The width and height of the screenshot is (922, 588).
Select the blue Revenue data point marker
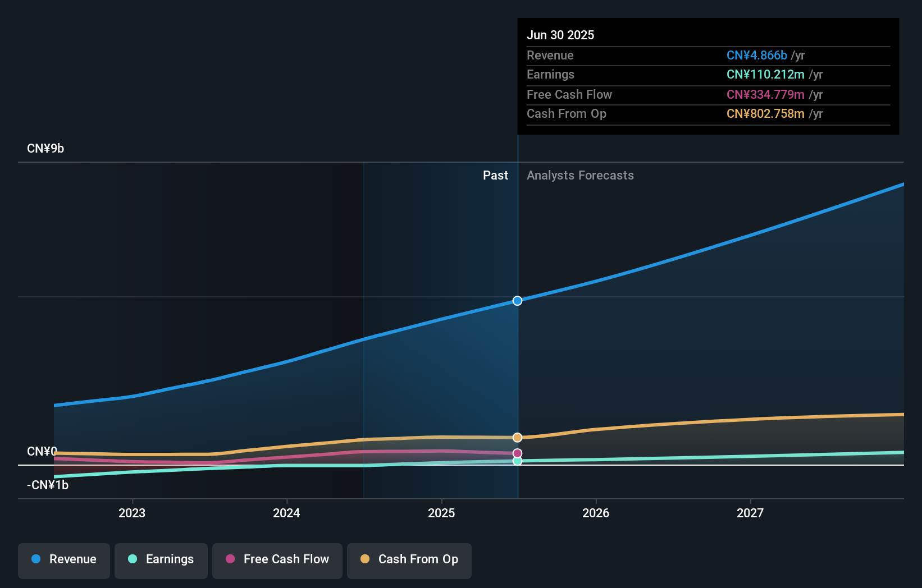tap(517, 301)
